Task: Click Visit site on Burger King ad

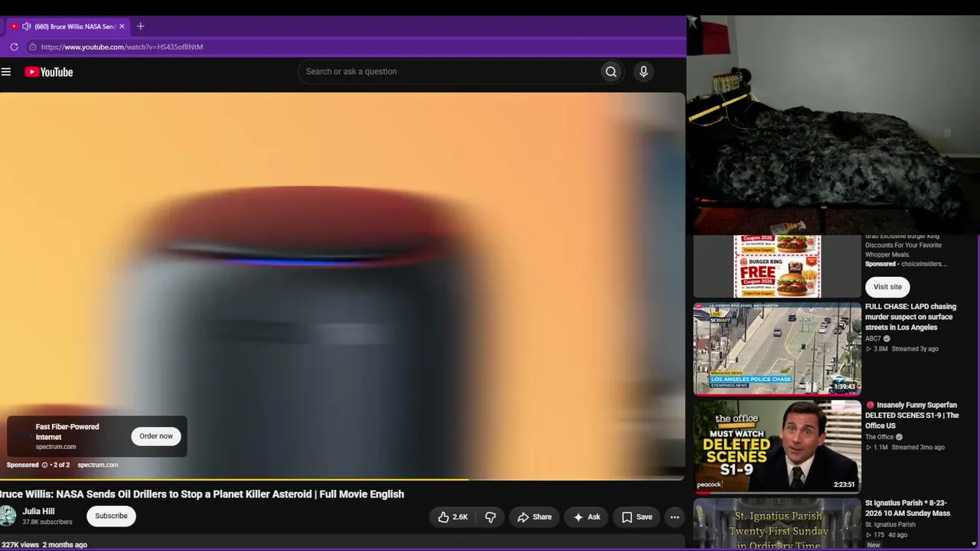Action: tap(887, 287)
